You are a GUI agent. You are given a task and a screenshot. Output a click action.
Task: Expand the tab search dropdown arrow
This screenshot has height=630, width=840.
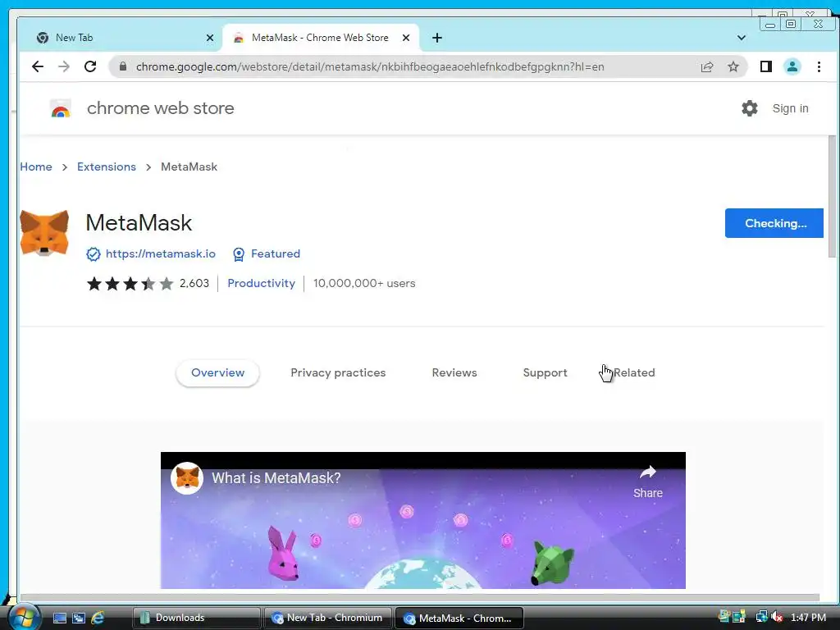(742, 38)
